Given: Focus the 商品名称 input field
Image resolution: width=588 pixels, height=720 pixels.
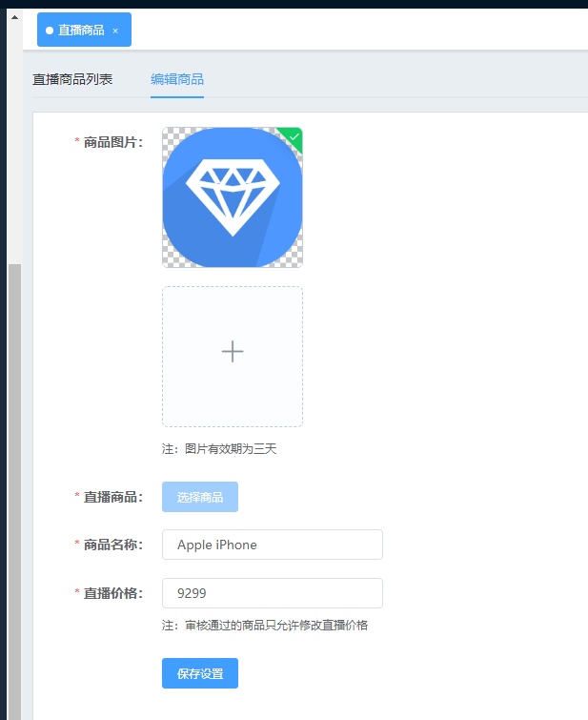Looking at the screenshot, I should click(273, 545).
